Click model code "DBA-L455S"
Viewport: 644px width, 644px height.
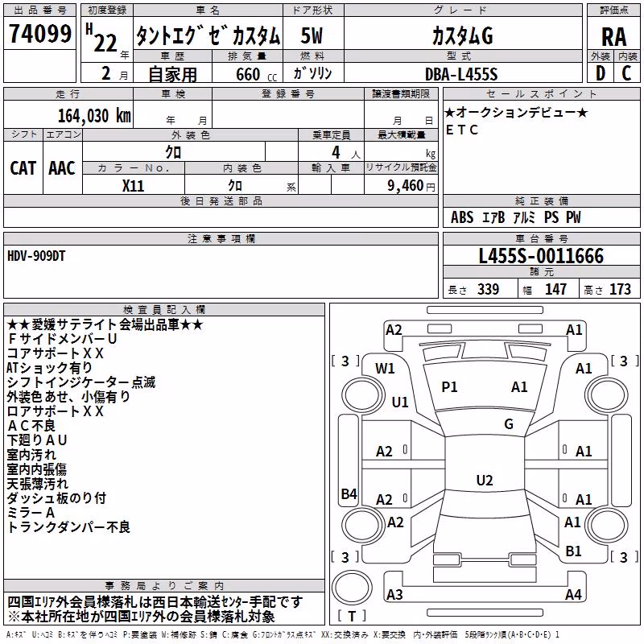click(x=461, y=74)
